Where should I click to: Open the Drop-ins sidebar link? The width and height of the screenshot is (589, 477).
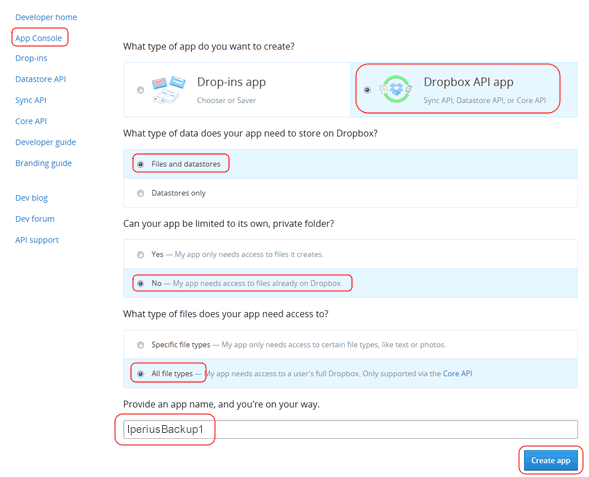click(31, 58)
